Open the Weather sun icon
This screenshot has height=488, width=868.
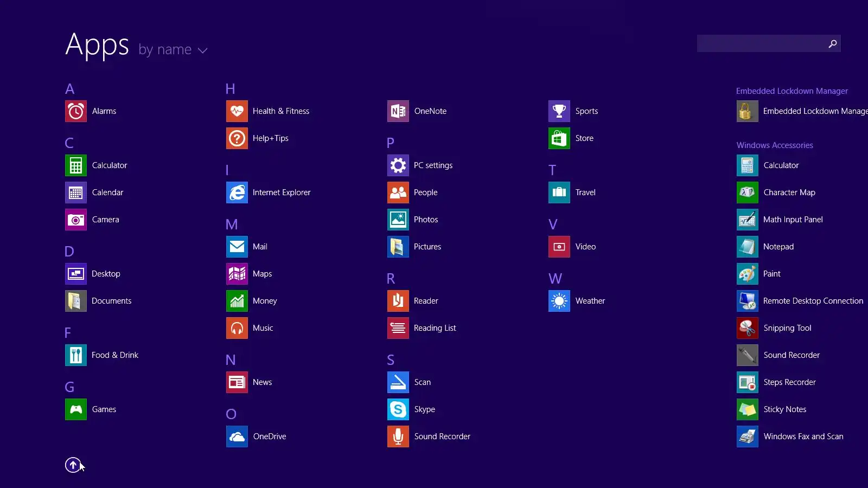pos(559,301)
